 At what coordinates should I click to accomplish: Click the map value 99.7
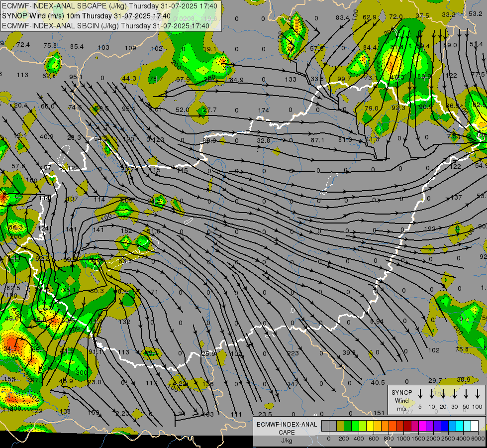coord(344,79)
